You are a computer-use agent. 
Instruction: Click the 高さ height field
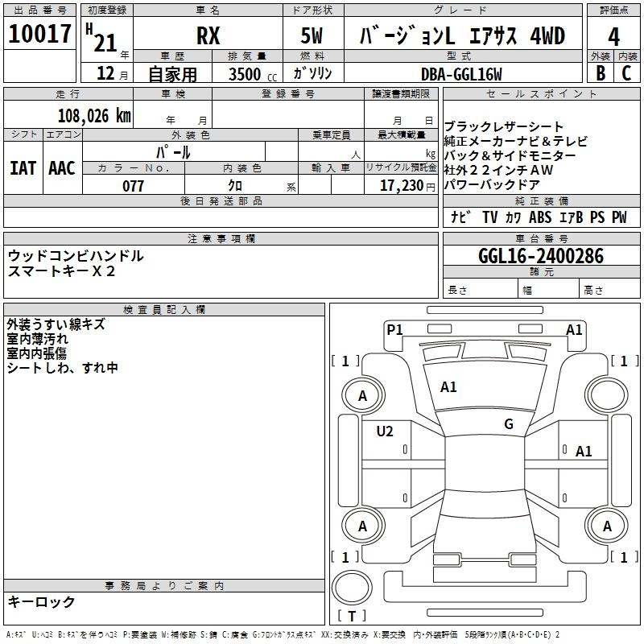click(609, 288)
